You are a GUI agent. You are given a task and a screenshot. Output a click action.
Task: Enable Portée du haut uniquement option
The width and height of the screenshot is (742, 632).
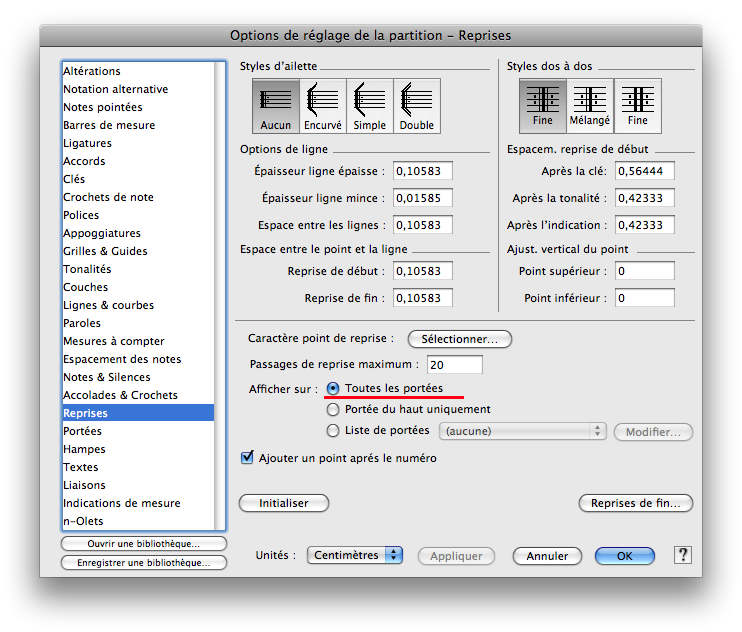pyautogui.click(x=334, y=409)
